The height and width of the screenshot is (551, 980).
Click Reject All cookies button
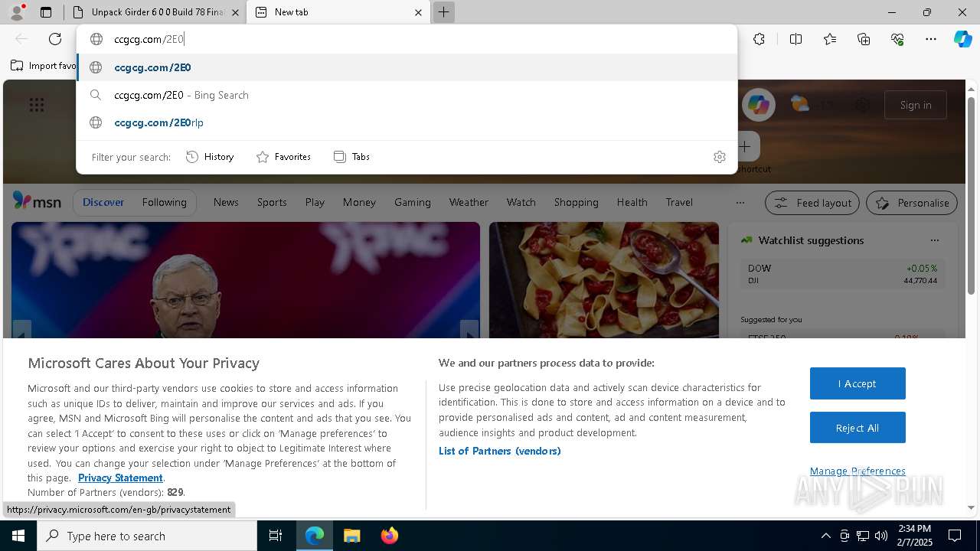[857, 428]
